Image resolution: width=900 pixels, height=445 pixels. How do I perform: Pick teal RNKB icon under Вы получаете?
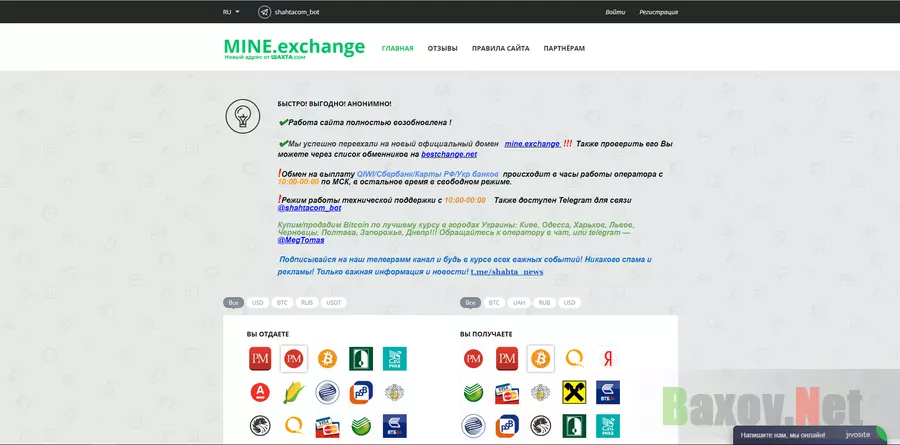[x=608, y=426]
